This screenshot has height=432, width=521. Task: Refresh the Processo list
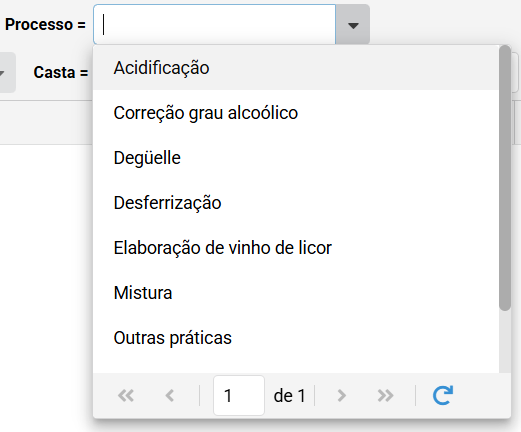(443, 396)
